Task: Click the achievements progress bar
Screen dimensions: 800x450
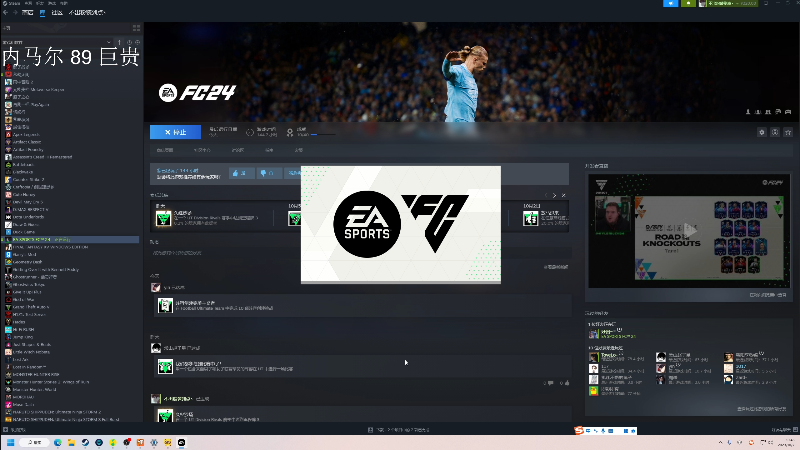Action: tap(323, 135)
